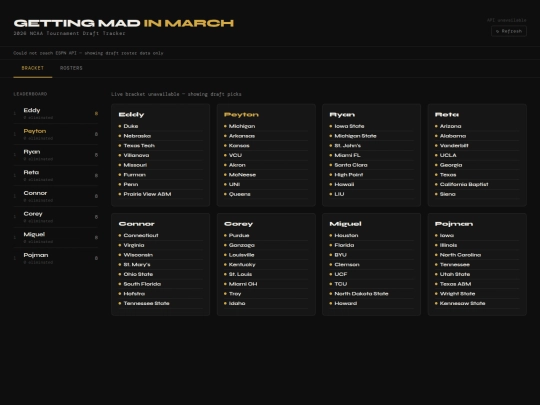Click UCLA in Reta's picks
Image resolution: width=540 pixels, height=405 pixels.
(448, 155)
